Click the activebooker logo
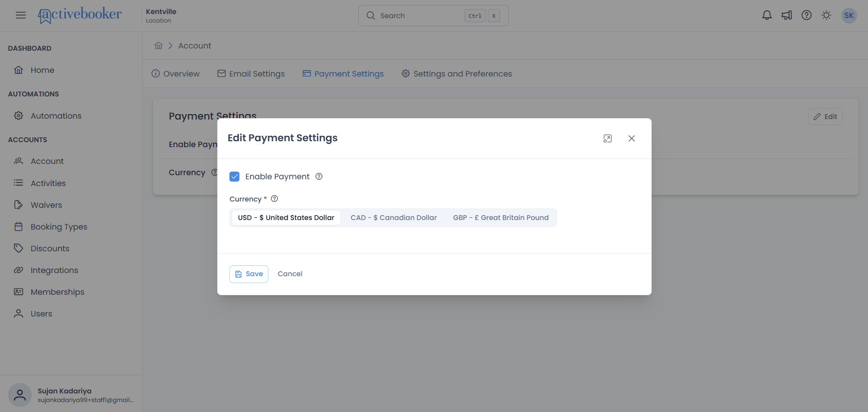 (x=80, y=15)
